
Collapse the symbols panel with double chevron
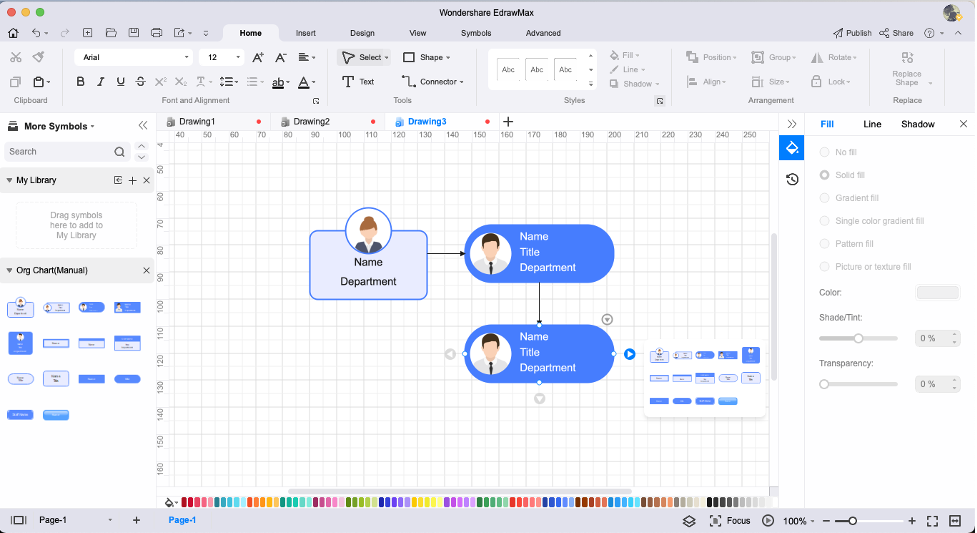click(143, 126)
